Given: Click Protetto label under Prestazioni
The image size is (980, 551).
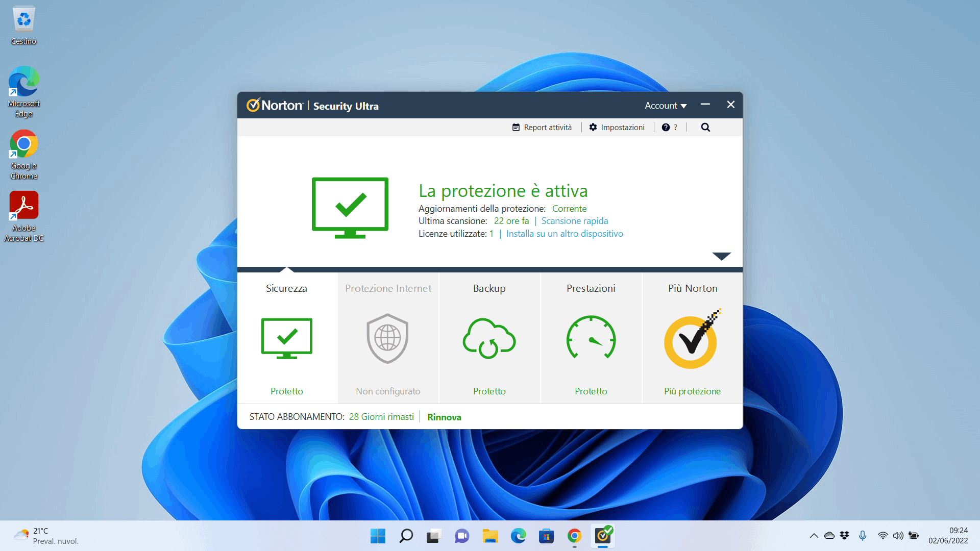Looking at the screenshot, I should [x=591, y=391].
